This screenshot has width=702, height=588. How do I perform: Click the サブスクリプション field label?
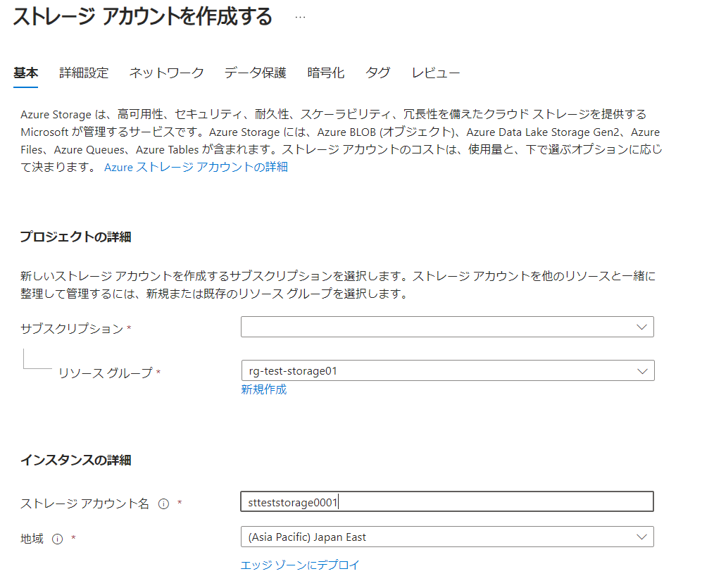pyautogui.click(x=72, y=329)
